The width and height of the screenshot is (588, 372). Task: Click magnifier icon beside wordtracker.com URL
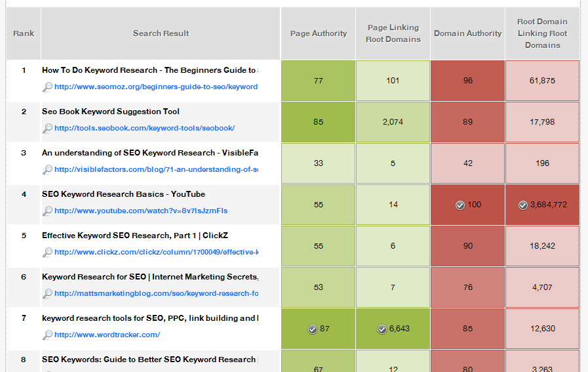[x=47, y=335]
